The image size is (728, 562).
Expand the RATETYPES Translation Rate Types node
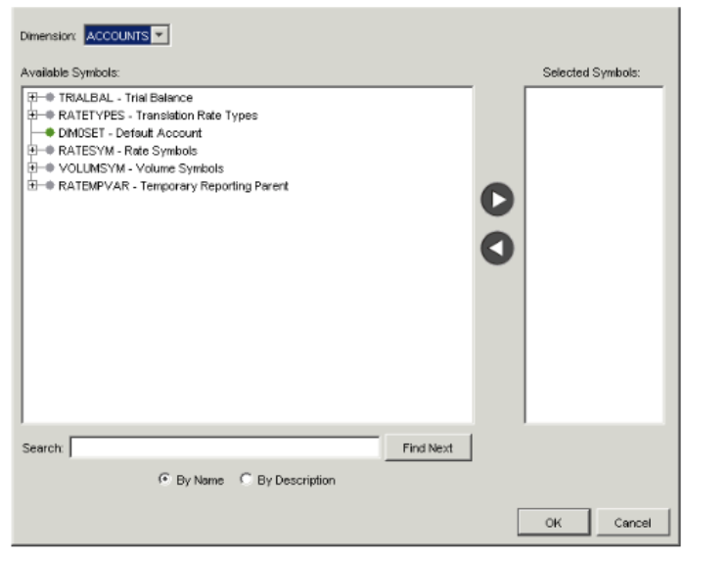[33, 116]
